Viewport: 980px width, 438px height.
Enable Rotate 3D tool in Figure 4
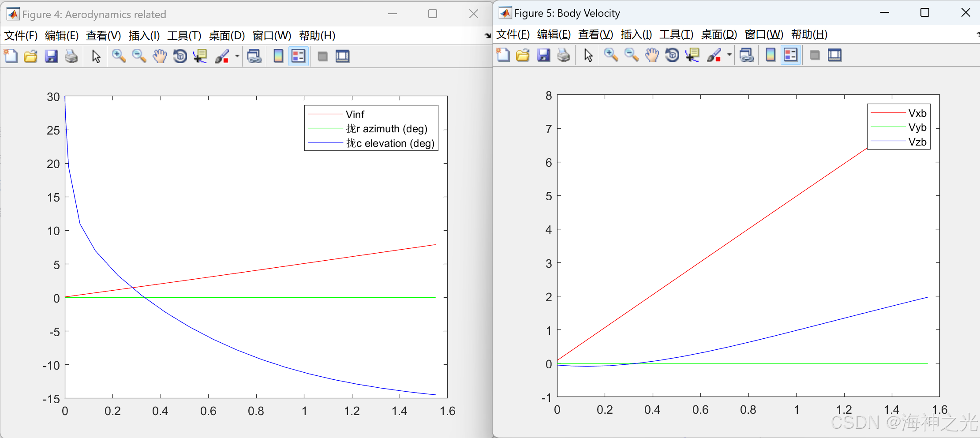180,56
